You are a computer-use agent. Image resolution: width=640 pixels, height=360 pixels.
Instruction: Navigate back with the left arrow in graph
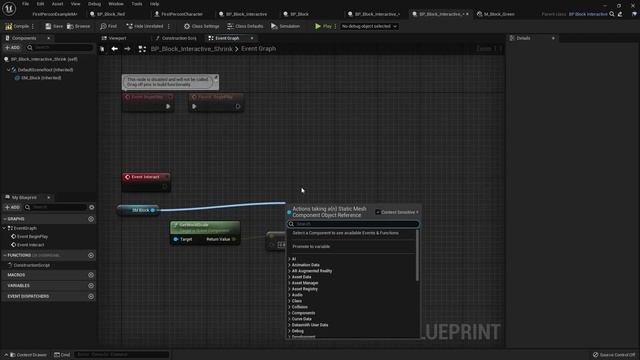click(115, 49)
